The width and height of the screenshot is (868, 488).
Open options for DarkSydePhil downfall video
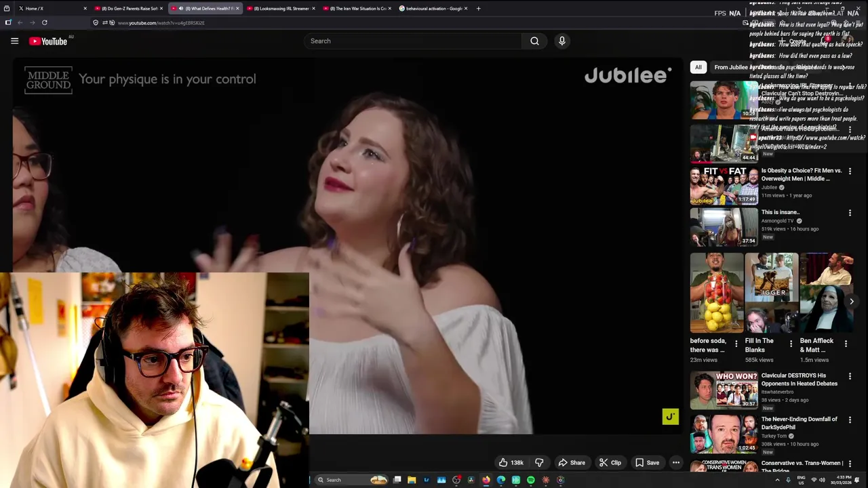point(850,420)
